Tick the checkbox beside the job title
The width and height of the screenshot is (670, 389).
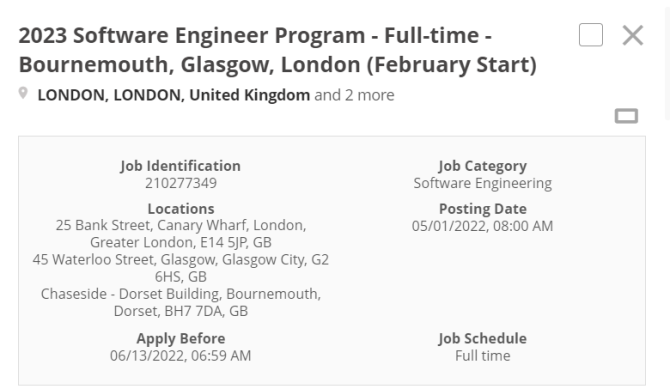[591, 35]
